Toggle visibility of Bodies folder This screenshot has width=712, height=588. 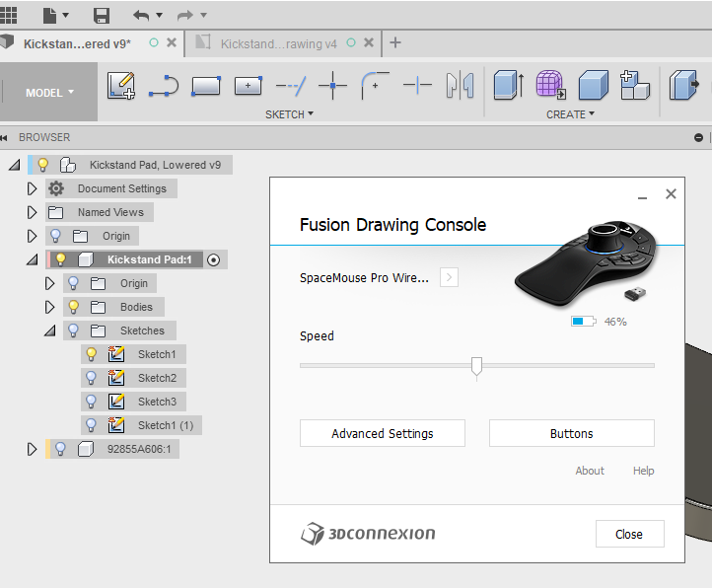coord(73,307)
